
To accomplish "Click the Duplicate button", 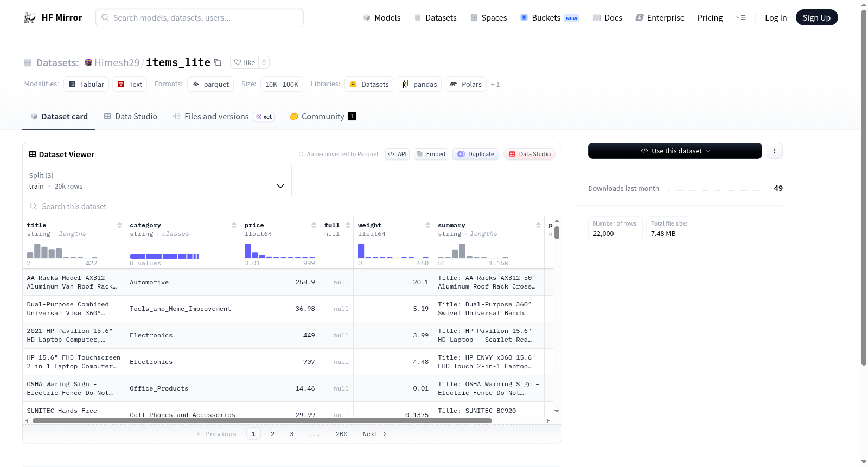I will [476, 154].
